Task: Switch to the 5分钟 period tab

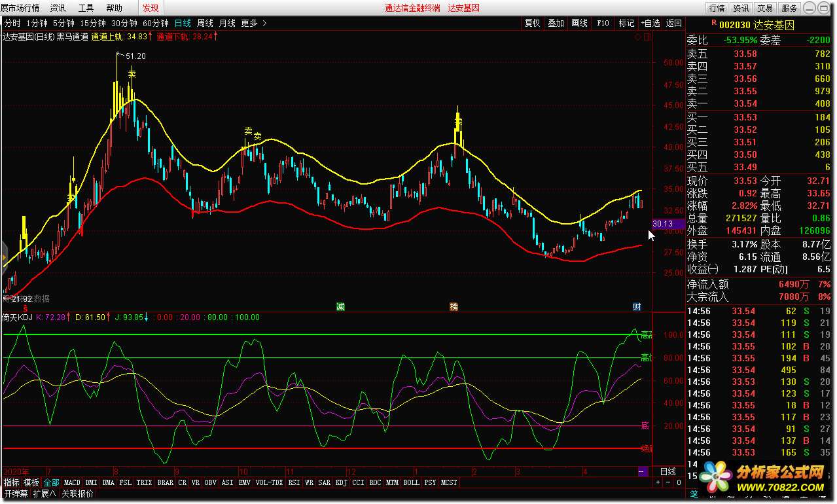Action: click(x=63, y=23)
